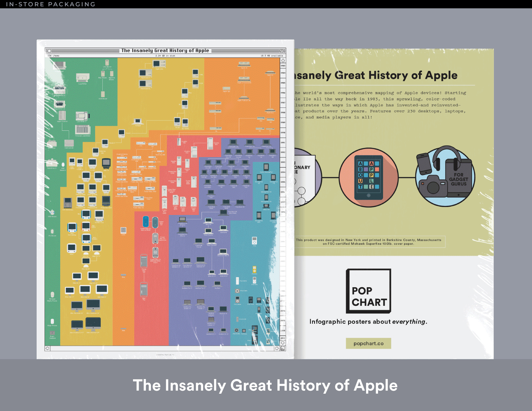
Task: Select the Macintosh Portable icon
Action: [x=138, y=121]
